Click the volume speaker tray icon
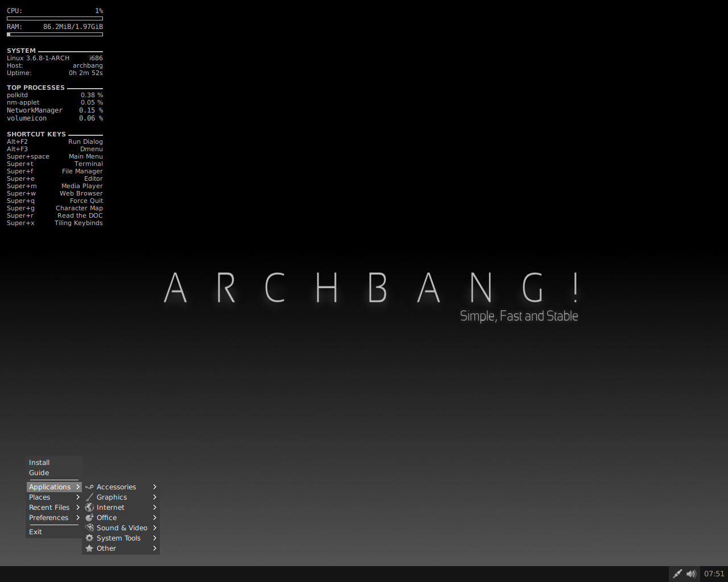 click(691, 574)
